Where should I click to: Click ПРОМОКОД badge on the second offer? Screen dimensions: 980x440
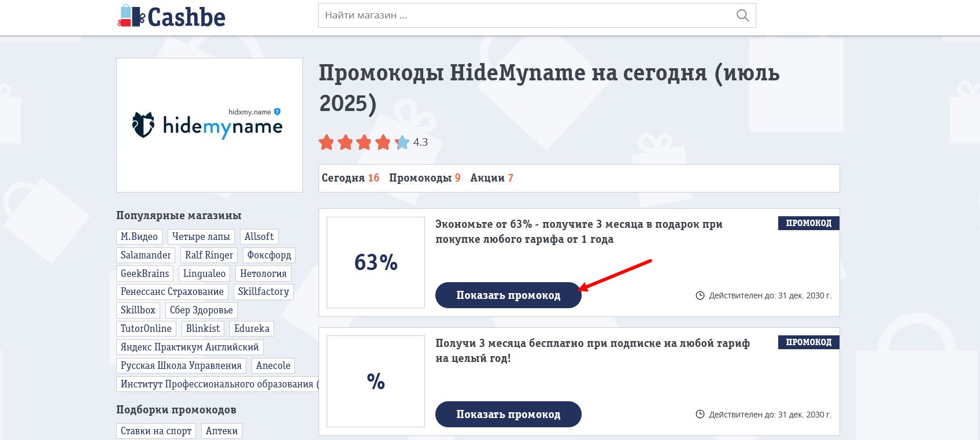click(x=808, y=342)
